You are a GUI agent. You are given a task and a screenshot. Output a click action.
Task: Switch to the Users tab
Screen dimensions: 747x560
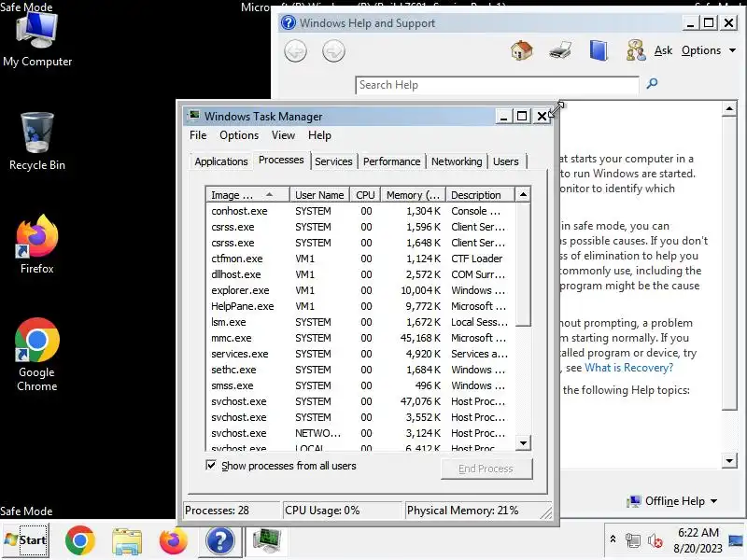tap(505, 161)
